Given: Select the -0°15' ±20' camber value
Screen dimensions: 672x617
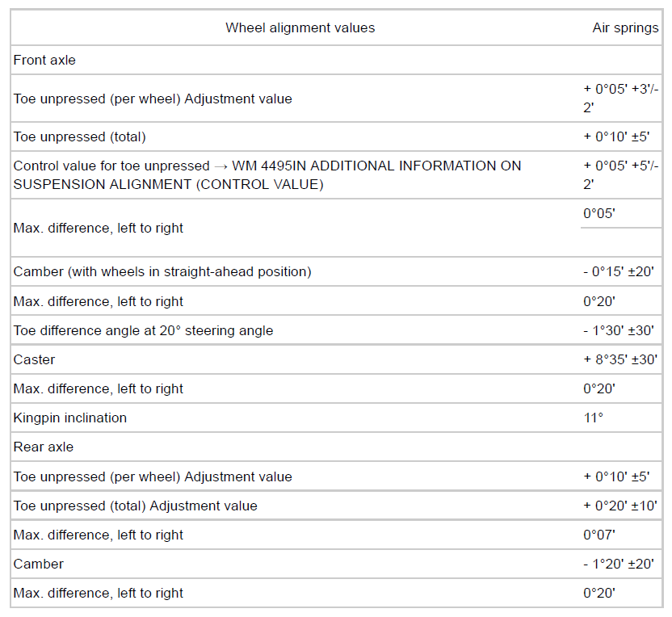Looking at the screenshot, I should pos(619,271).
